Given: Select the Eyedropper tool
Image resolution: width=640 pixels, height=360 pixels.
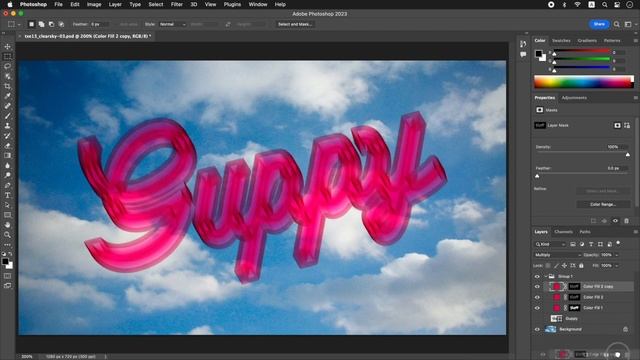Looking at the screenshot, I should tap(7, 96).
